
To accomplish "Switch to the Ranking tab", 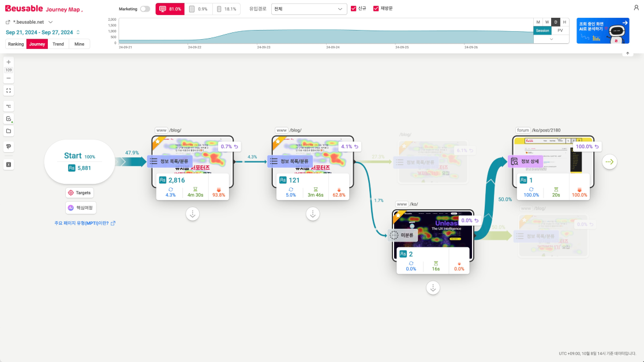I will [x=16, y=44].
